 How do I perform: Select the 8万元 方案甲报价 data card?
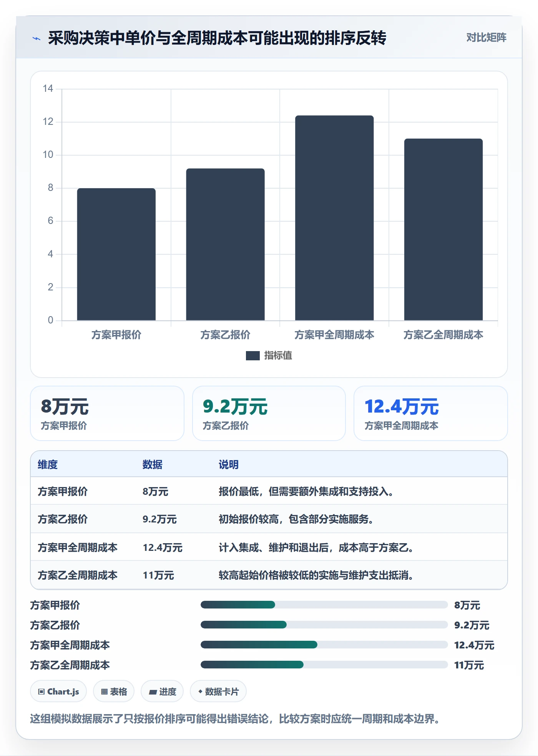pos(107,413)
